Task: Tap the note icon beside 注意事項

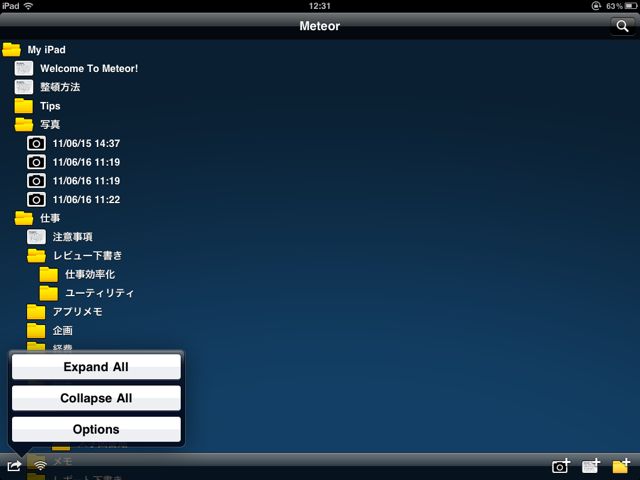Action: click(x=36, y=237)
